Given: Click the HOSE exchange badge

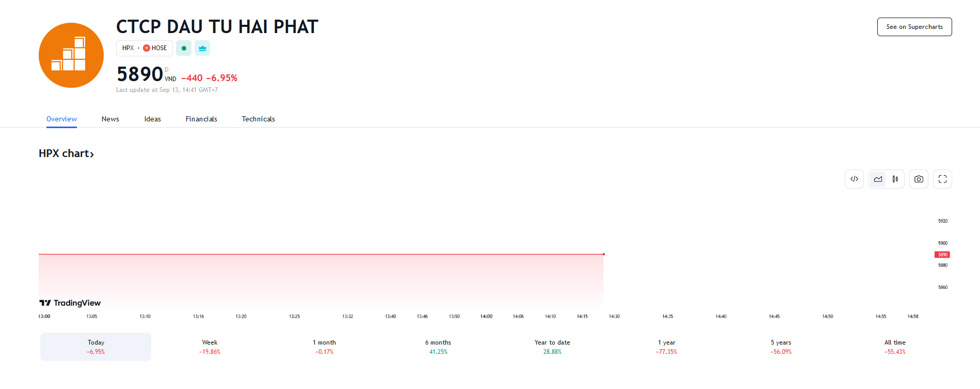Looking at the screenshot, I should tap(154, 48).
